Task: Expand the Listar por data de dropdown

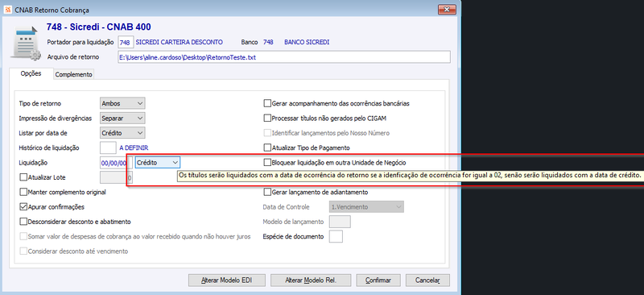Action: 122,133
